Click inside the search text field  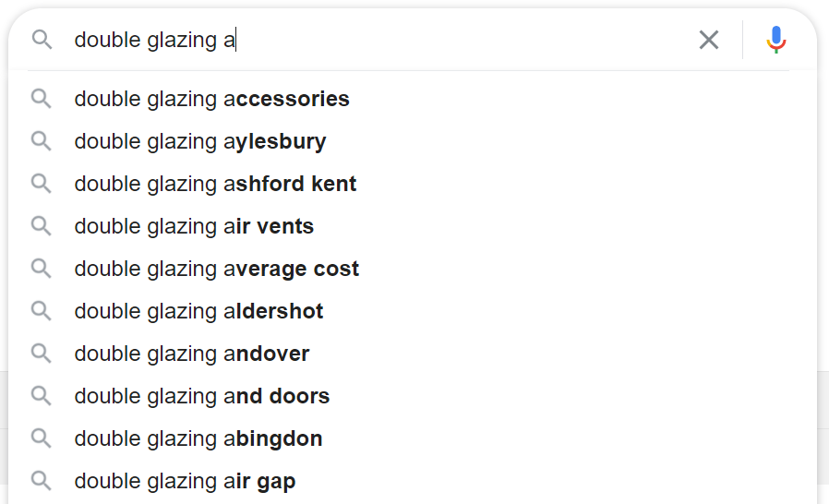[380, 40]
